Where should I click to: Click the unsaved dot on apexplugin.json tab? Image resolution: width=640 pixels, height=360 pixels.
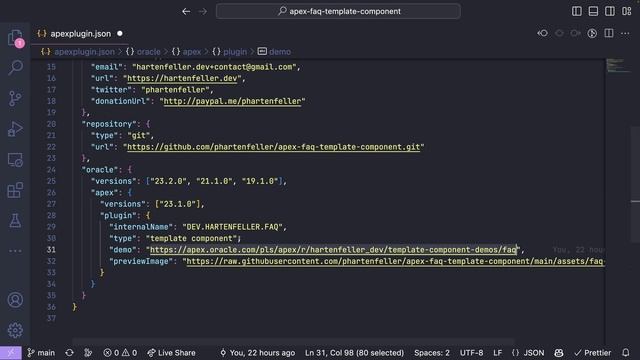120,33
